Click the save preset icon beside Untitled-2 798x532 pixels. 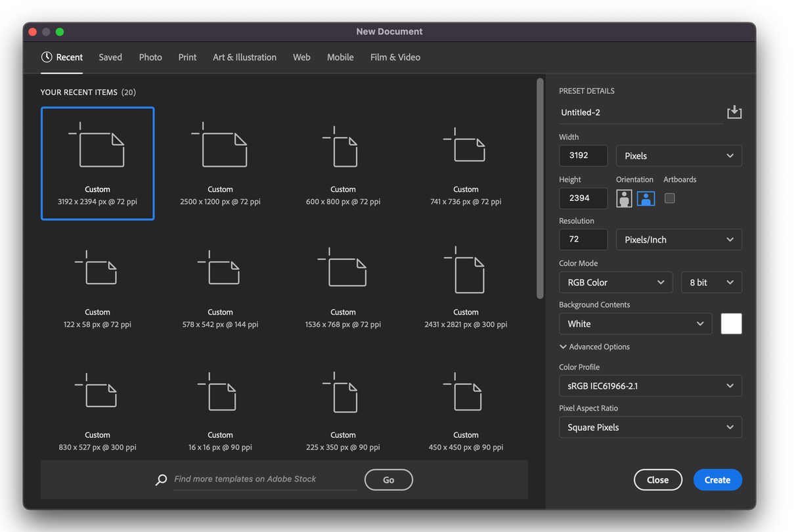coord(734,112)
